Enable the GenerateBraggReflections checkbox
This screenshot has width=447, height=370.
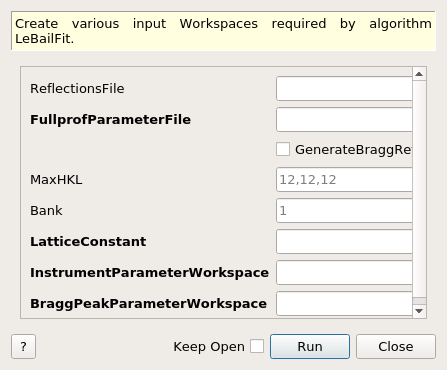click(283, 149)
